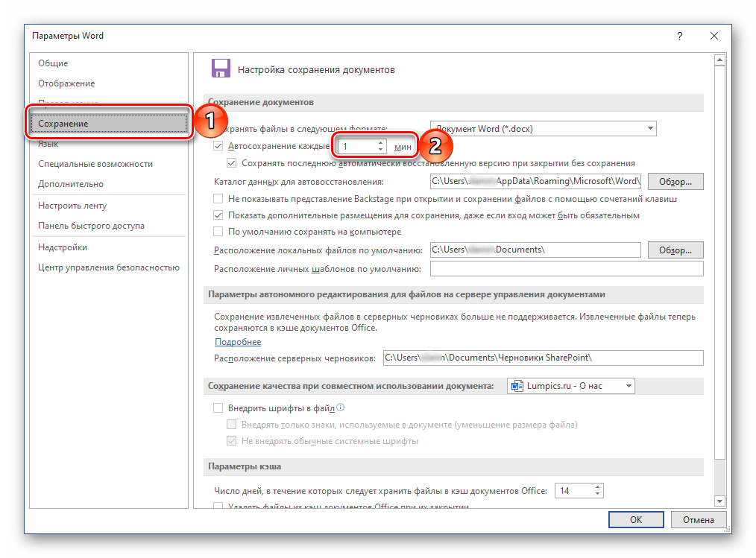Open the Язык category
The width and height of the screenshot is (756, 558).
tap(48, 144)
